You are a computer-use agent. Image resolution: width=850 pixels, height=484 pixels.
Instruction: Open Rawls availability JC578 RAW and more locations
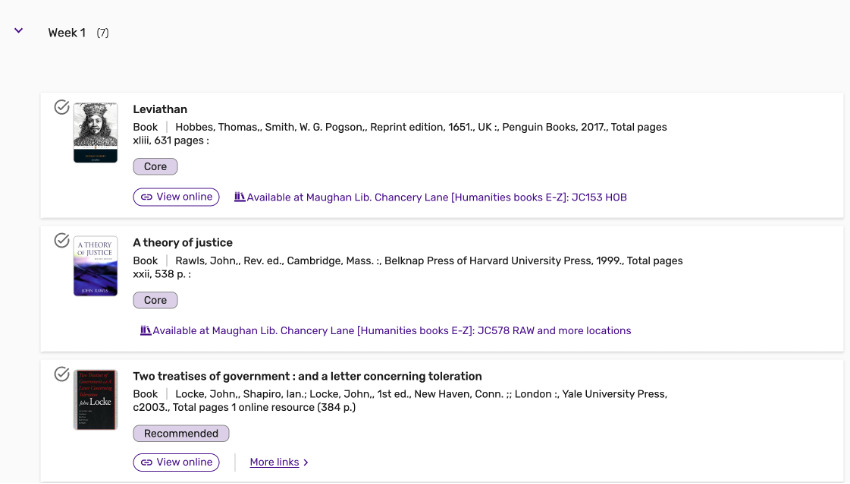tap(391, 331)
